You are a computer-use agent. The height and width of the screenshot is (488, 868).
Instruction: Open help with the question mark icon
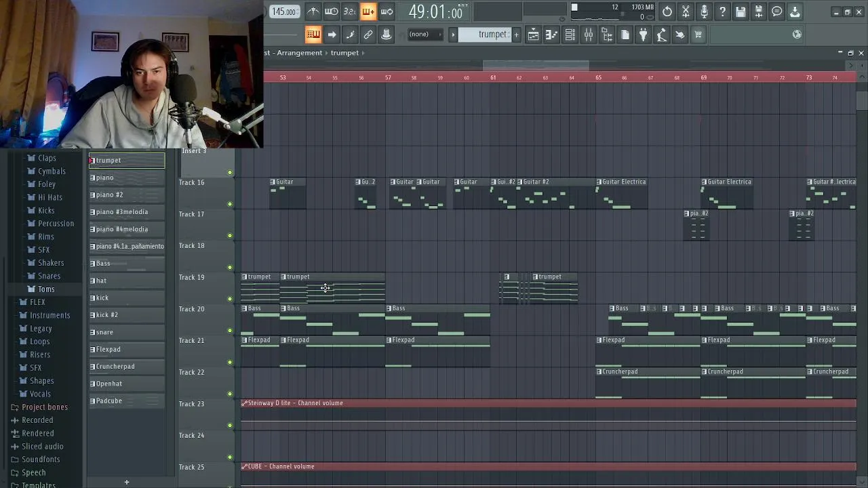(722, 12)
